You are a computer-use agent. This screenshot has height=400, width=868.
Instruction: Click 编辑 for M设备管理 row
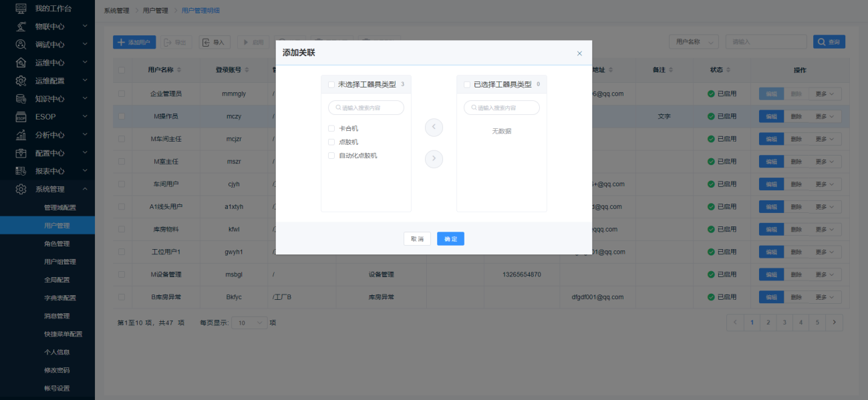click(771, 274)
